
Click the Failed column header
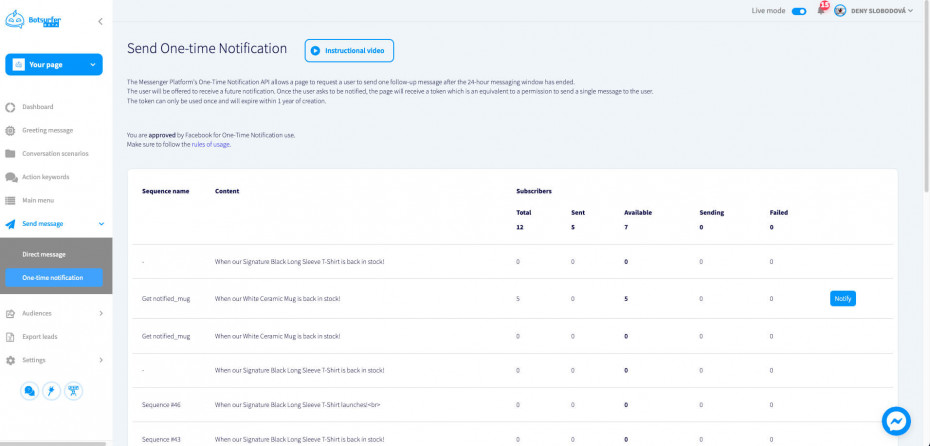pos(779,212)
